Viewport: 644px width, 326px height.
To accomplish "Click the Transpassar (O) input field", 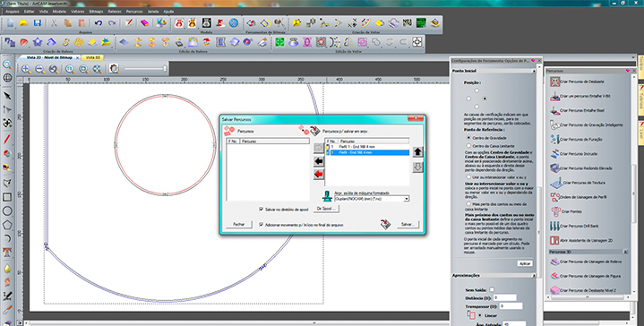I will click(x=511, y=306).
